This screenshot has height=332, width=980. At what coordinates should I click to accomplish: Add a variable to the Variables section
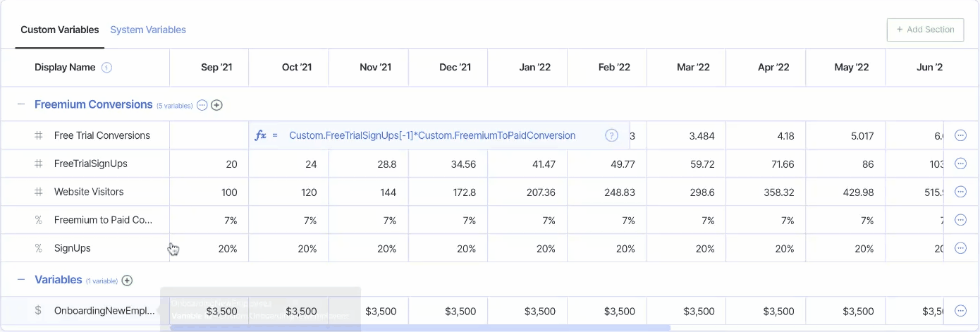[127, 281]
